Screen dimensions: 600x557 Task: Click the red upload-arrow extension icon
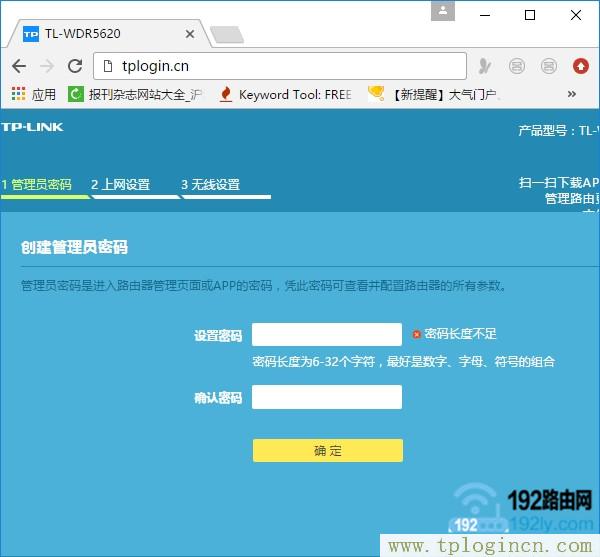[x=581, y=66]
